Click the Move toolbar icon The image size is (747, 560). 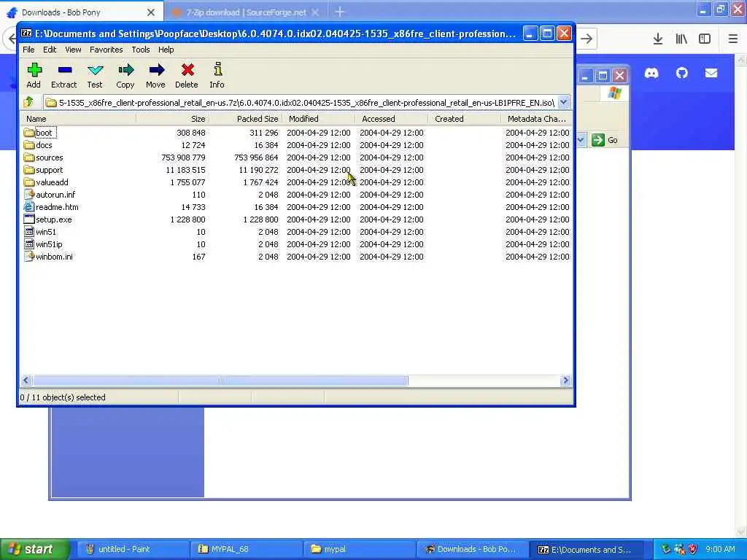coord(156,76)
